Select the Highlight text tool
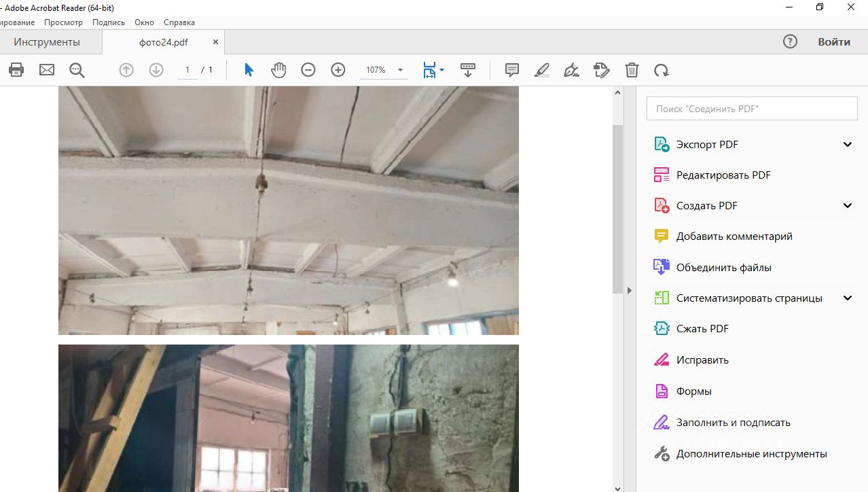The width and height of the screenshot is (868, 492). (x=542, y=70)
